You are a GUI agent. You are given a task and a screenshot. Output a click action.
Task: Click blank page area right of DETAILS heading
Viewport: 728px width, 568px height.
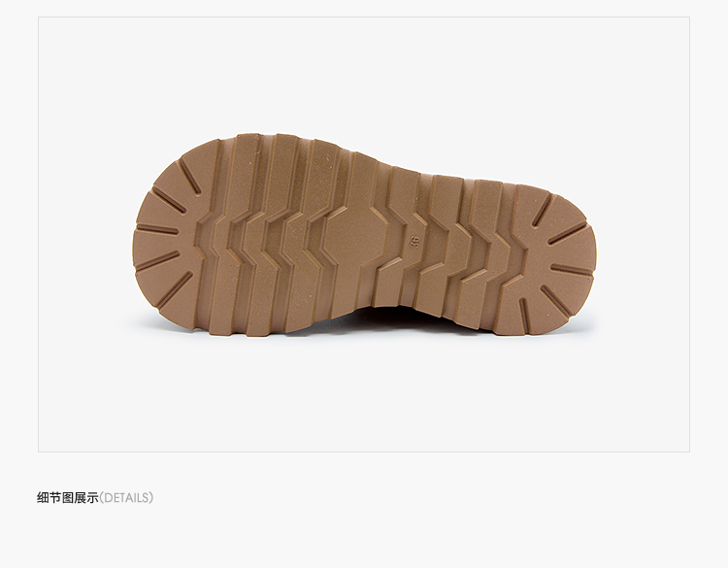click(417, 498)
